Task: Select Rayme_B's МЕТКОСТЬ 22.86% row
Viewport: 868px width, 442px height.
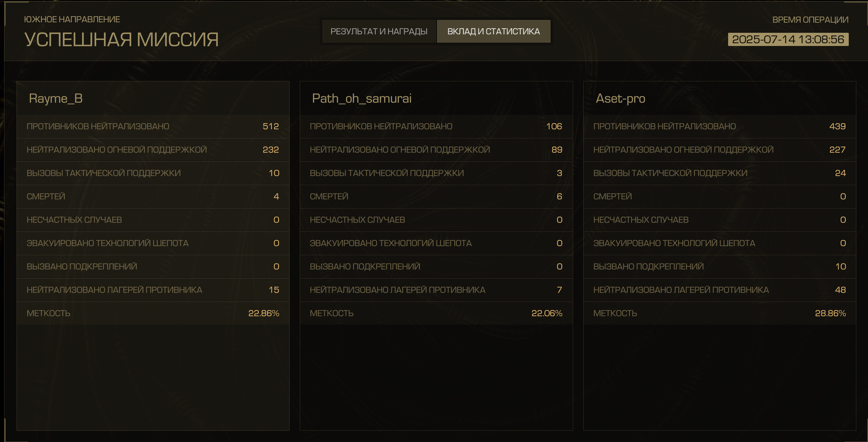Action: 153,313
